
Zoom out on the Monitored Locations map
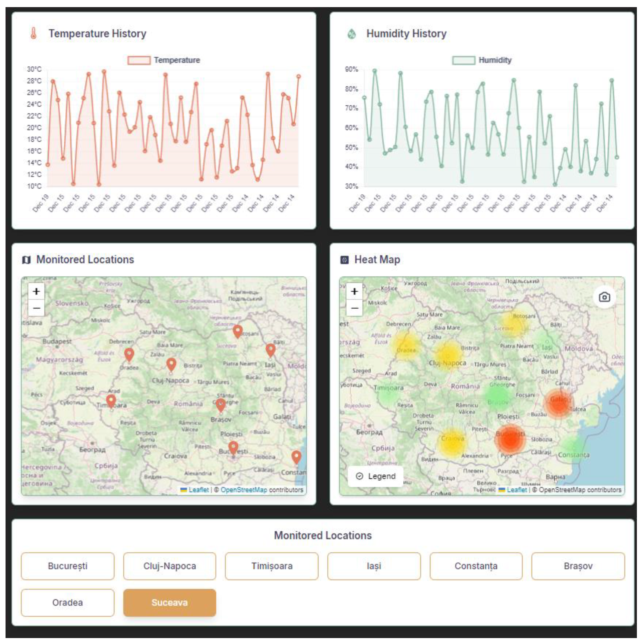(36, 308)
